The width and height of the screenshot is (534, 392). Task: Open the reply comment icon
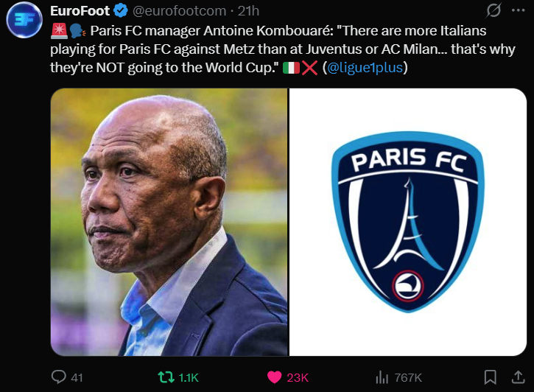point(59,377)
